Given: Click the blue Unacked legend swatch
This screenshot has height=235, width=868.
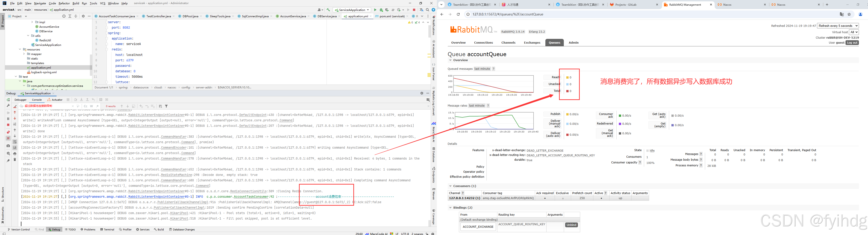Looking at the screenshot, I should point(567,84).
